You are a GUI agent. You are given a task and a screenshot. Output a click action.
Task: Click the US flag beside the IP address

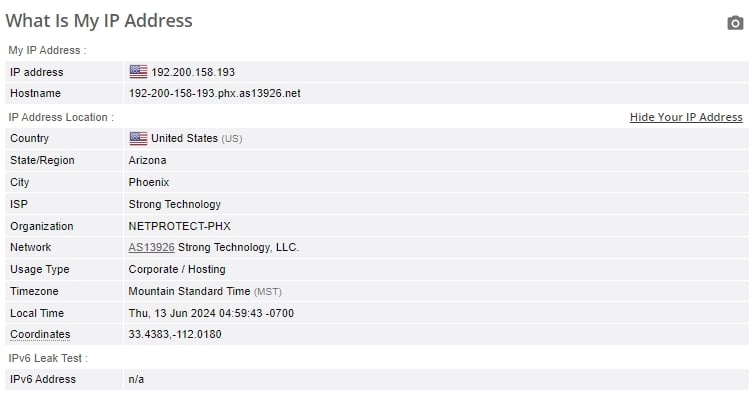[x=138, y=72]
